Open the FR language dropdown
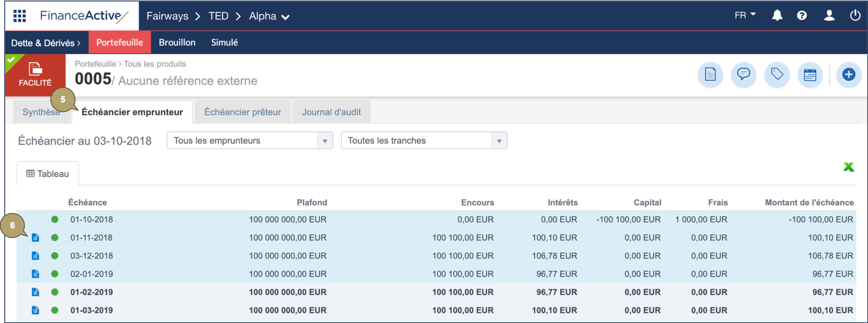 tap(745, 15)
